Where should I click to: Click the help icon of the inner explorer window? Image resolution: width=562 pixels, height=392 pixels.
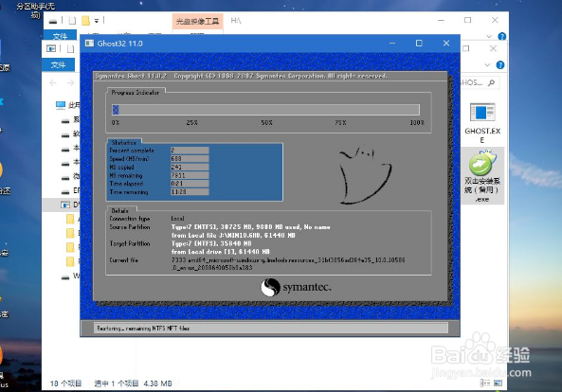(500, 64)
